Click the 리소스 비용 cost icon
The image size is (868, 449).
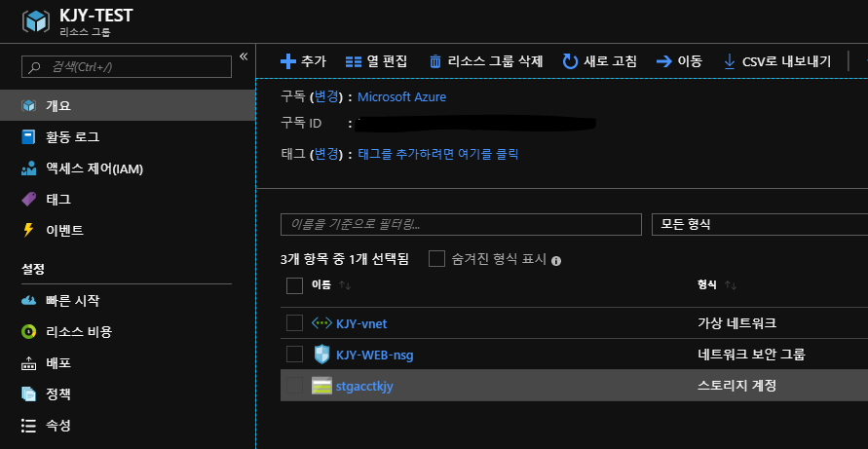point(28,332)
